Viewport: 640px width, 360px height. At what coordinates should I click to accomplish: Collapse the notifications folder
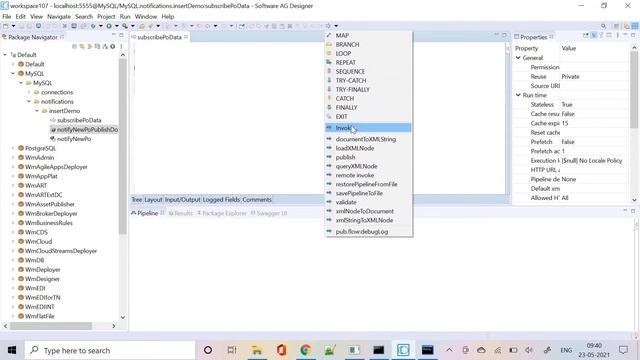(29, 102)
